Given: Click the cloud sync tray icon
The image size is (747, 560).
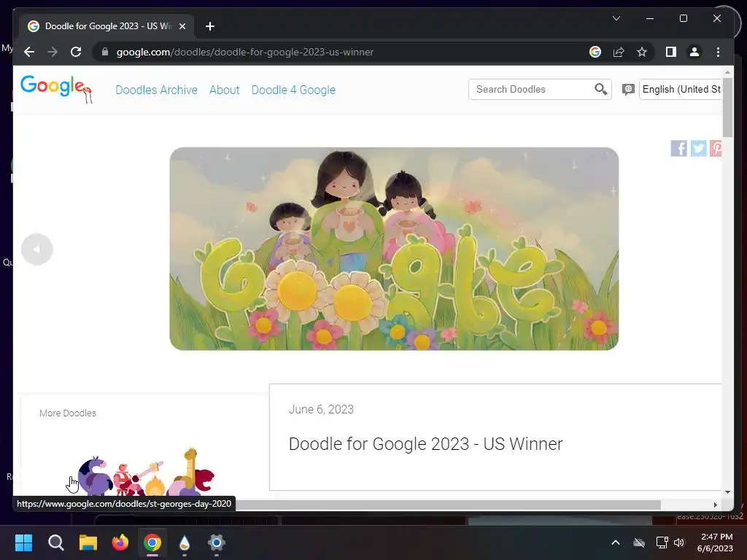Looking at the screenshot, I should pyautogui.click(x=639, y=542).
